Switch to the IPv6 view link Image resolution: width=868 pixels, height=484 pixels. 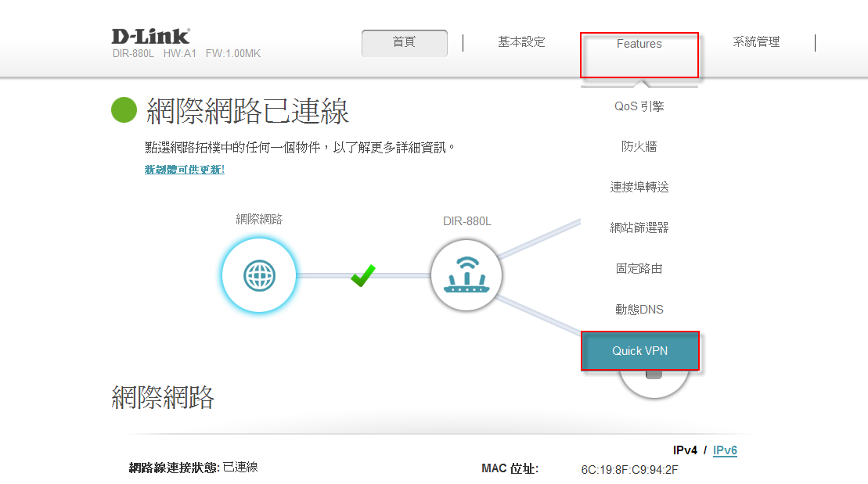pyautogui.click(x=725, y=450)
